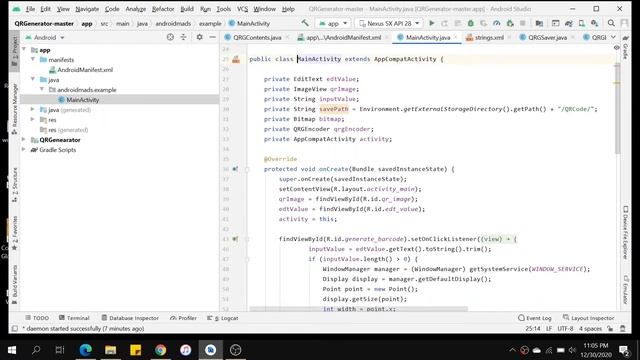Open Windows Start menu
640x360 pixels.
(x=12, y=350)
